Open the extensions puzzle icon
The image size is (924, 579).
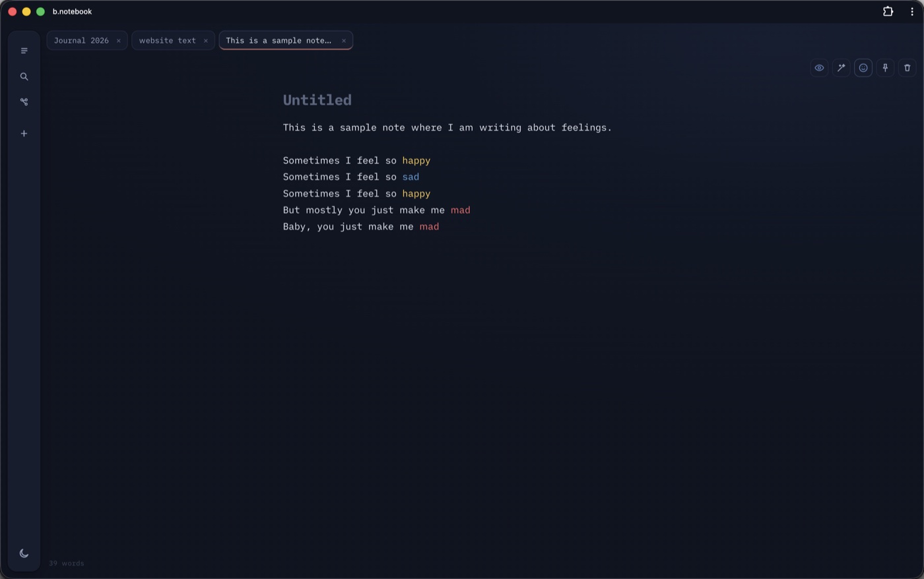(888, 11)
